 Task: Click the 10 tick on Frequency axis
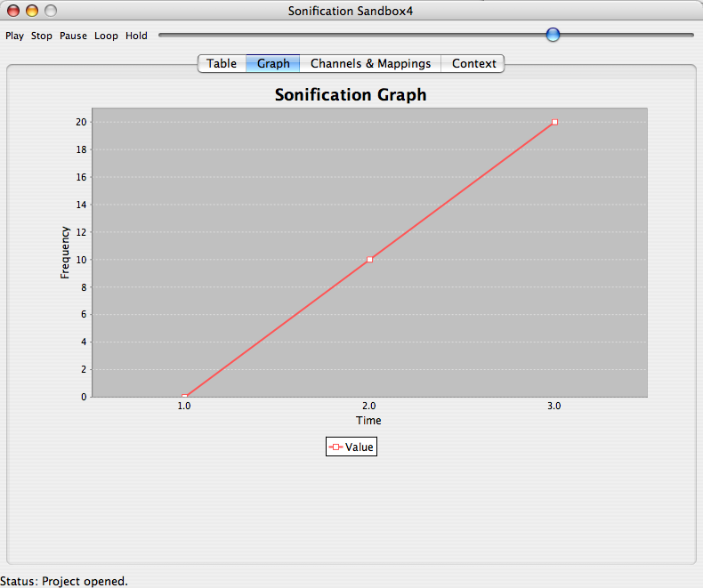coord(81,260)
